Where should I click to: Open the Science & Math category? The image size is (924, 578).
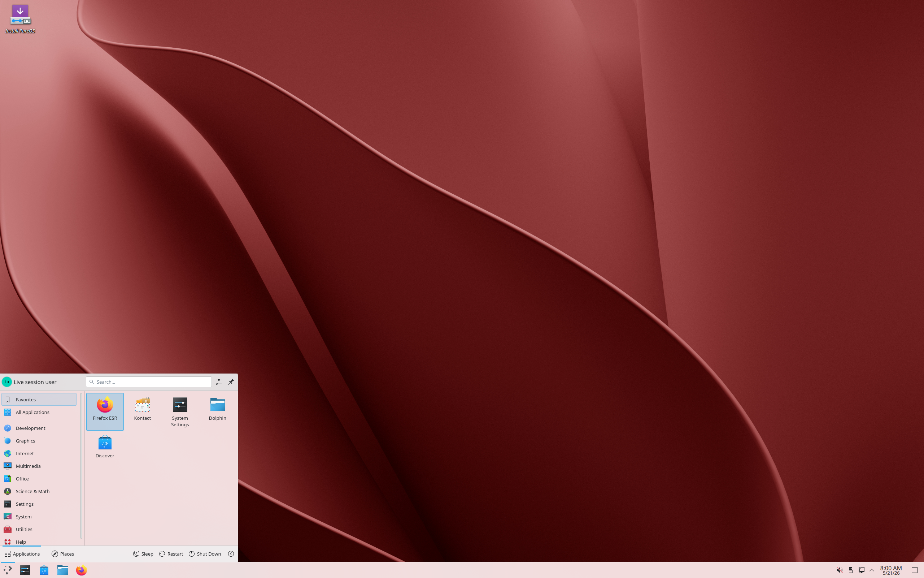coord(39,491)
